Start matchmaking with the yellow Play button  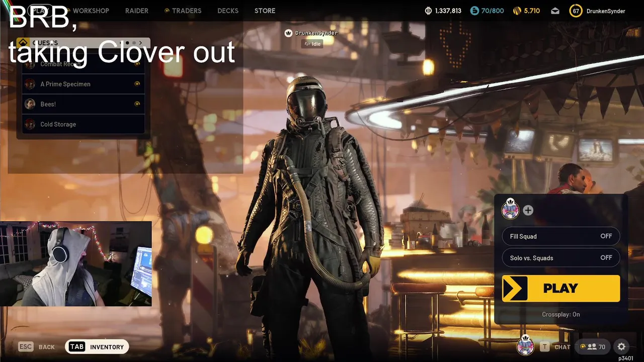[x=561, y=289]
